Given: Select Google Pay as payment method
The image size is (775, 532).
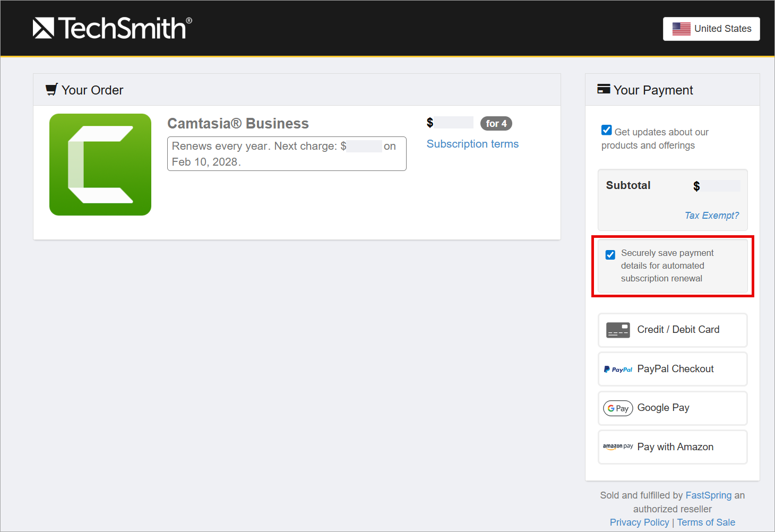Looking at the screenshot, I should tap(673, 408).
